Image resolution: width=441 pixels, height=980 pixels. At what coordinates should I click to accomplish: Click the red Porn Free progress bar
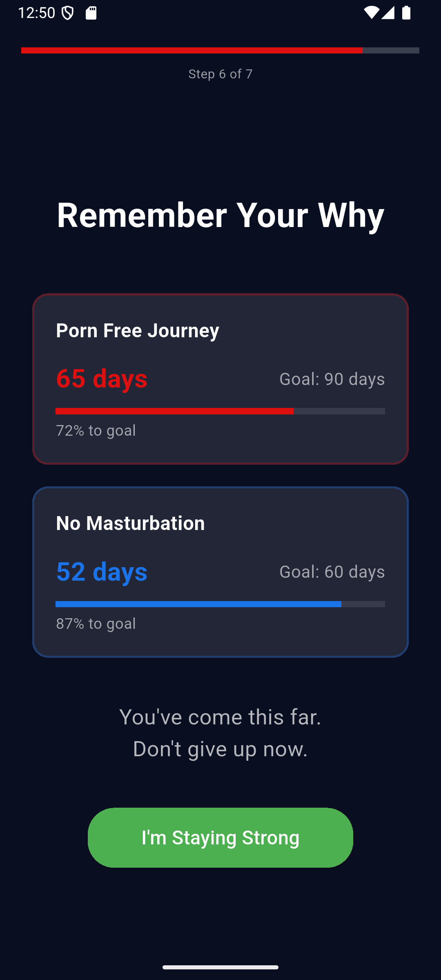click(x=220, y=411)
